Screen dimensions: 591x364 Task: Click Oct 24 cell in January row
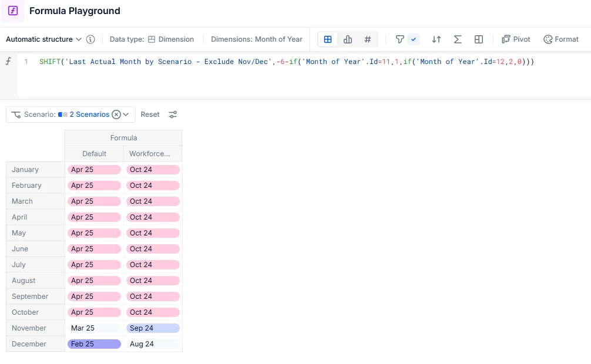[x=153, y=170]
